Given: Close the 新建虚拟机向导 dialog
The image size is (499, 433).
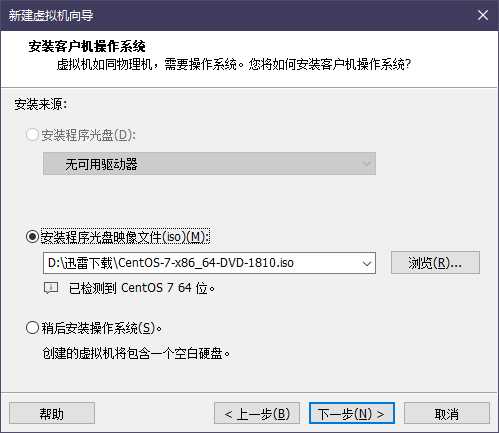Looking at the screenshot, I should [x=483, y=15].
